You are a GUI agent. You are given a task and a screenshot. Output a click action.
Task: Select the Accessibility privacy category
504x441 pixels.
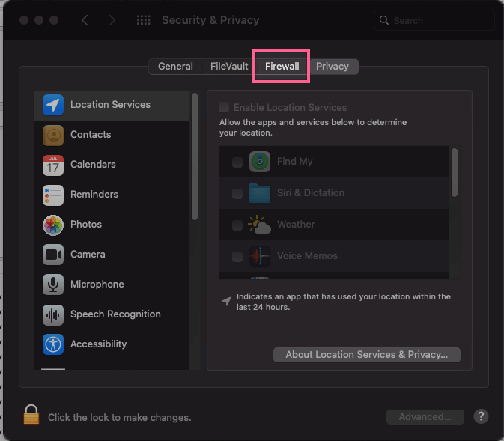tap(112, 344)
